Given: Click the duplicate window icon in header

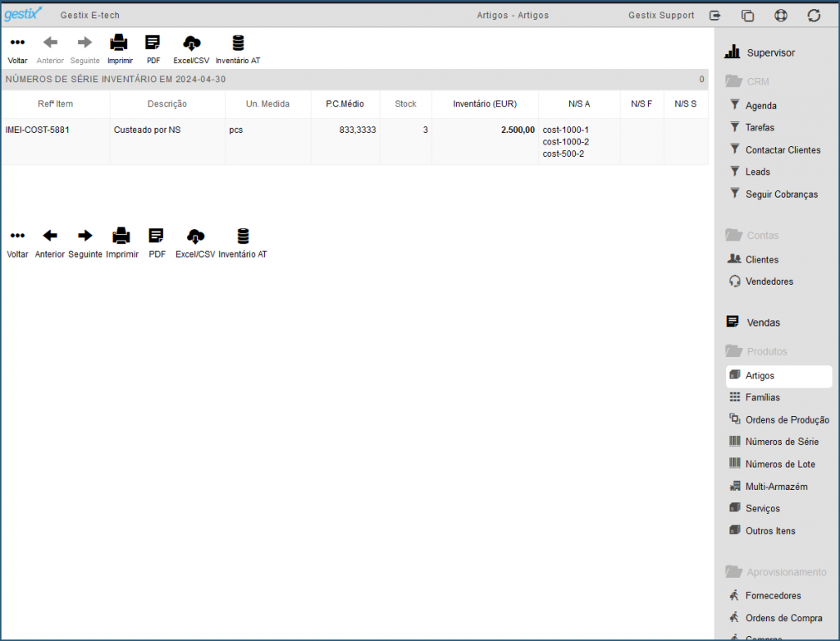Looking at the screenshot, I should pyautogui.click(x=747, y=16).
